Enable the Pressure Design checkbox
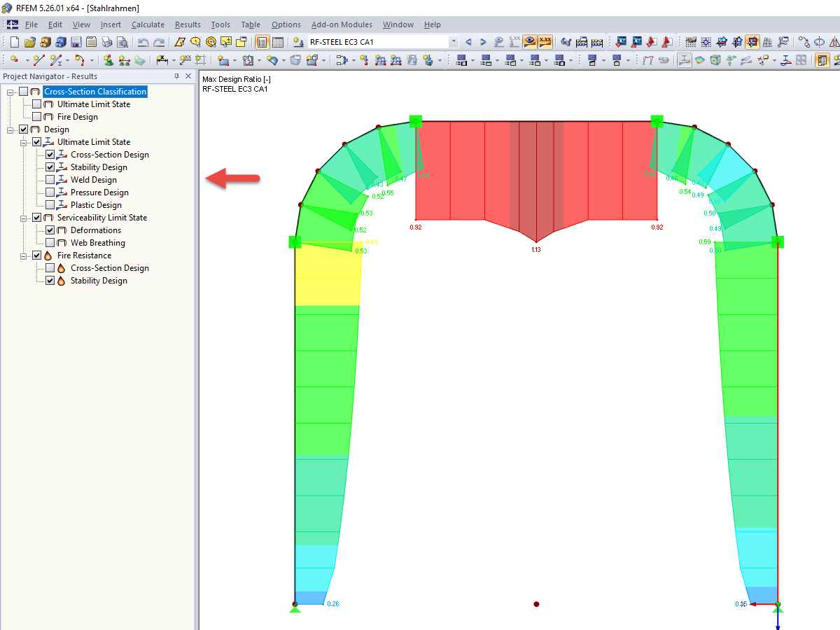 click(x=50, y=192)
